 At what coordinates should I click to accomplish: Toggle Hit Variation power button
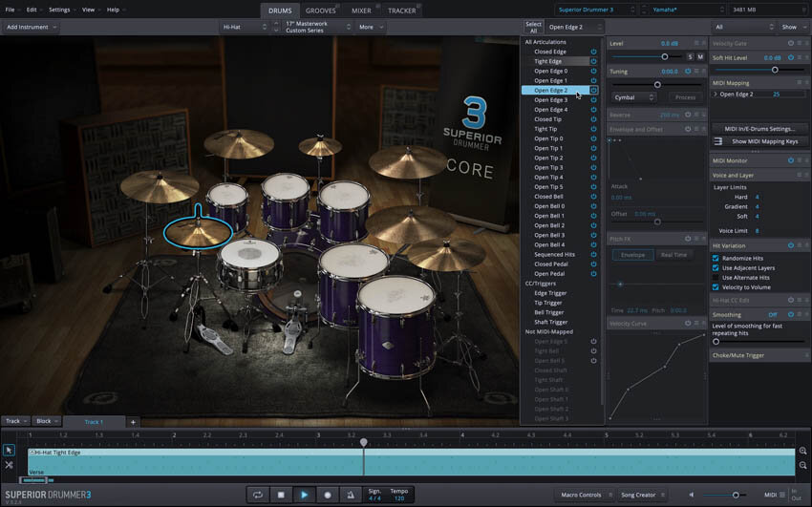(x=791, y=245)
